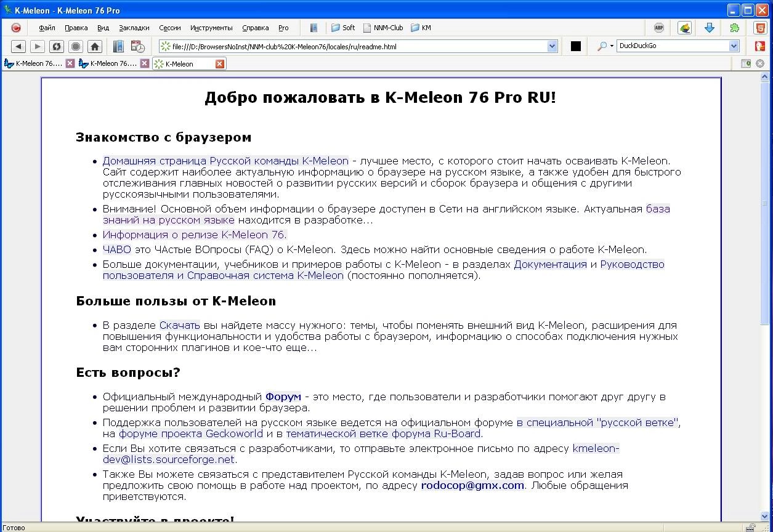
Task: Open the Файл menu
Action: coord(47,28)
